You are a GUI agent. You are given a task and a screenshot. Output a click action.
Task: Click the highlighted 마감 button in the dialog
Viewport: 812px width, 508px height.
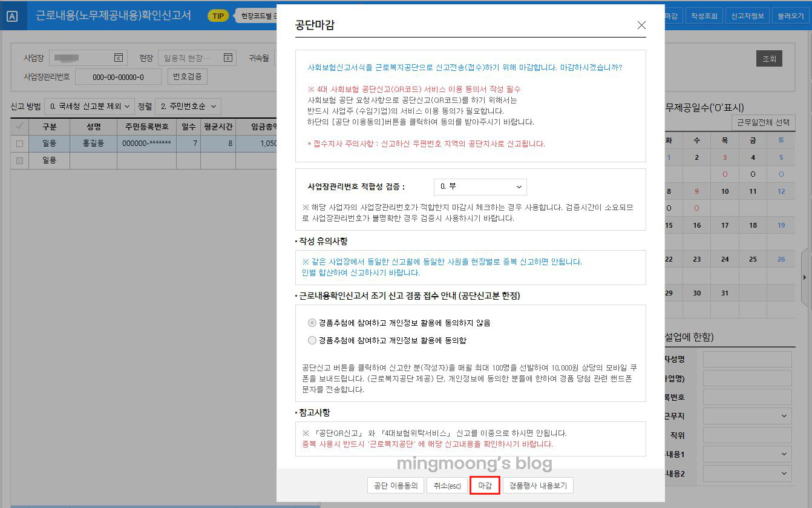(485, 485)
